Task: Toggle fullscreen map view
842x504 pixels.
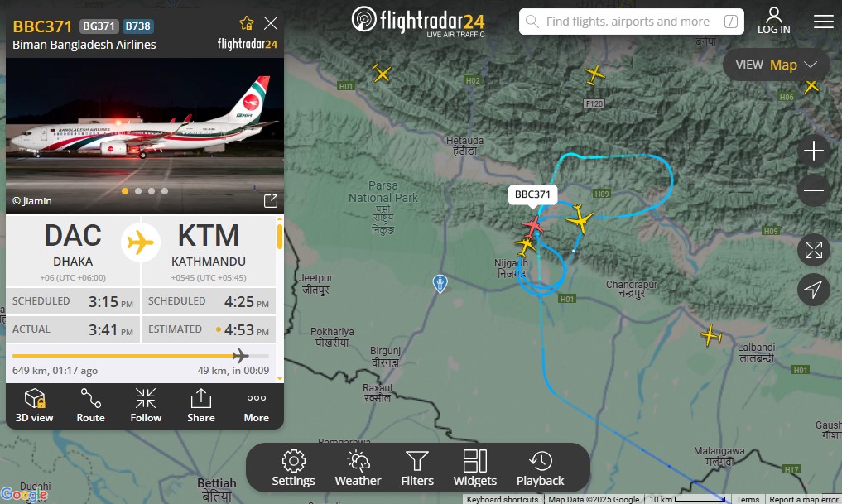Action: click(x=814, y=250)
